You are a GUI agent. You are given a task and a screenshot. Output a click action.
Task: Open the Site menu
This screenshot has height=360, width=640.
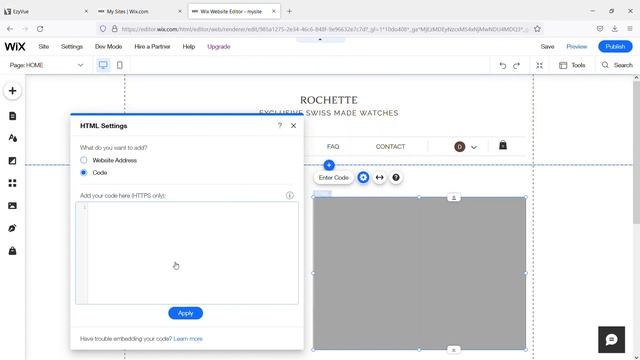[x=44, y=47]
